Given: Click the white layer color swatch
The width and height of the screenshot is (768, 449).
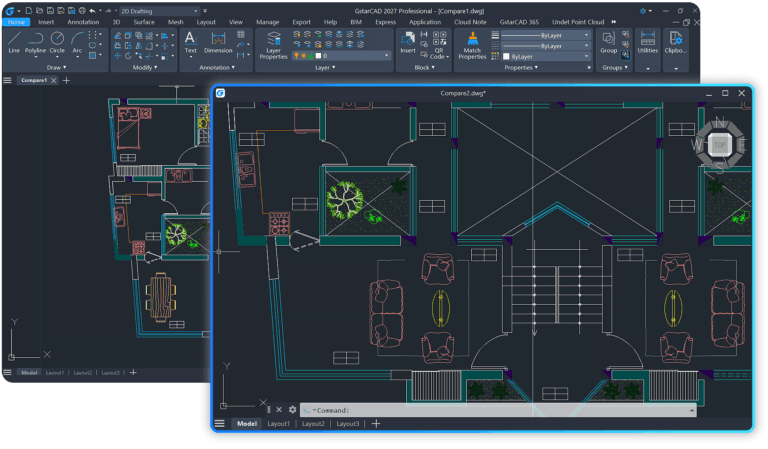Looking at the screenshot, I should (318, 56).
